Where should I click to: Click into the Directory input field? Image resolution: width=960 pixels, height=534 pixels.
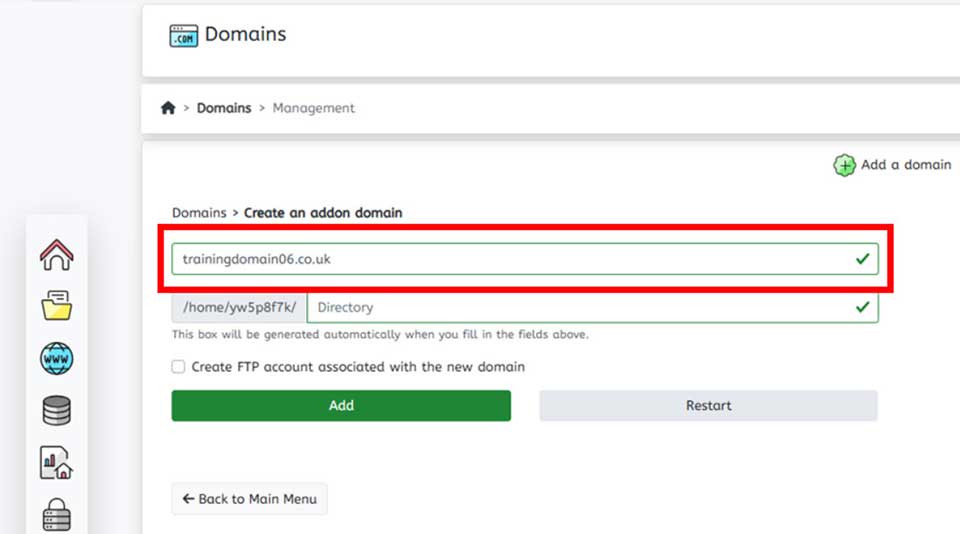[x=580, y=308]
